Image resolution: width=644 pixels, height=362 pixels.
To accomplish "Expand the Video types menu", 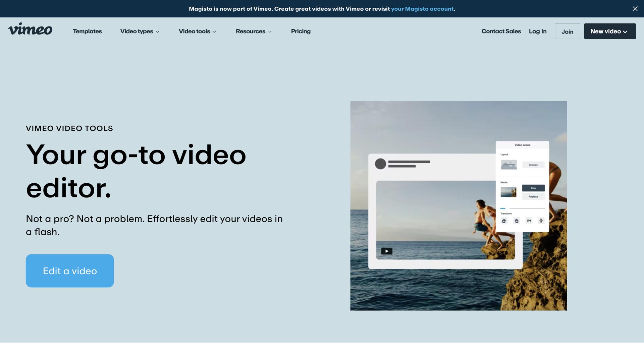I will pyautogui.click(x=140, y=32).
